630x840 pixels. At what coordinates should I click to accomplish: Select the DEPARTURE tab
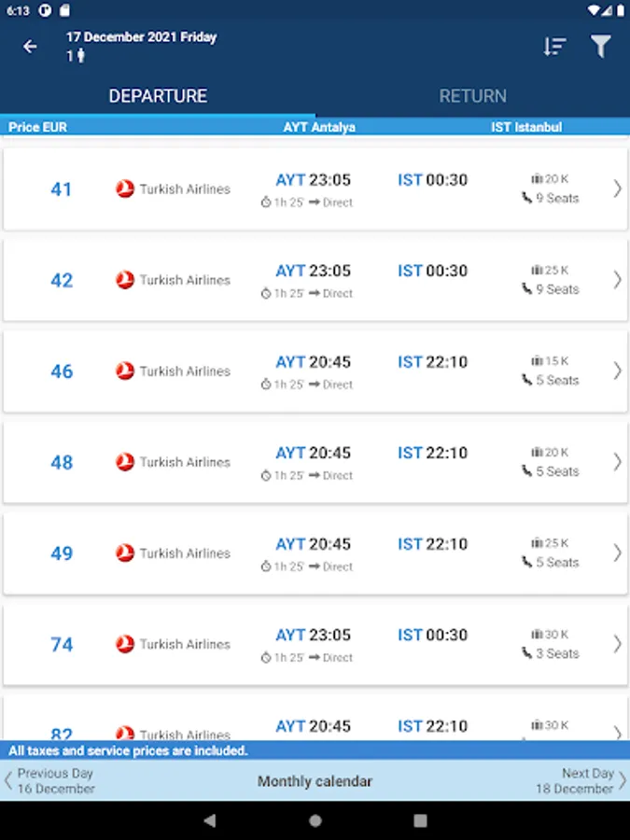tap(158, 96)
